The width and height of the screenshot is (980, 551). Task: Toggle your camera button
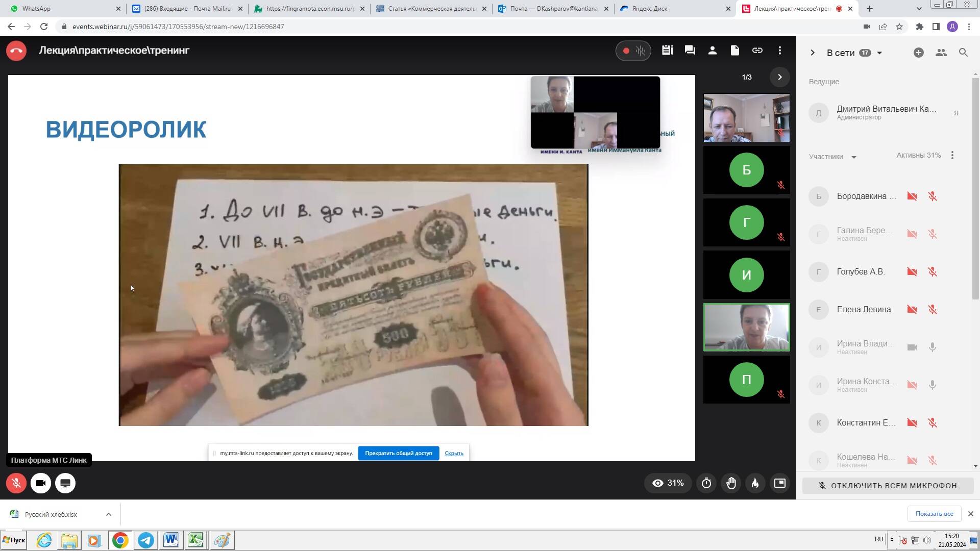pyautogui.click(x=41, y=483)
